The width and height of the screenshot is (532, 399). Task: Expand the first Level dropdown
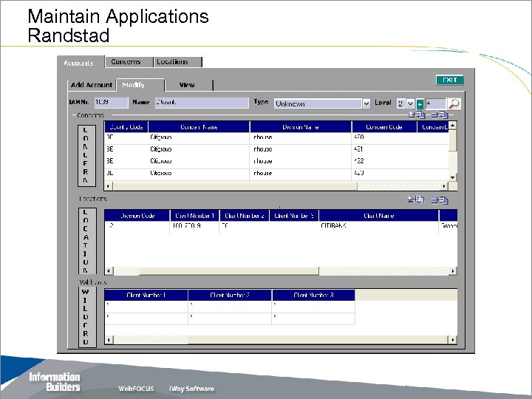pos(410,104)
